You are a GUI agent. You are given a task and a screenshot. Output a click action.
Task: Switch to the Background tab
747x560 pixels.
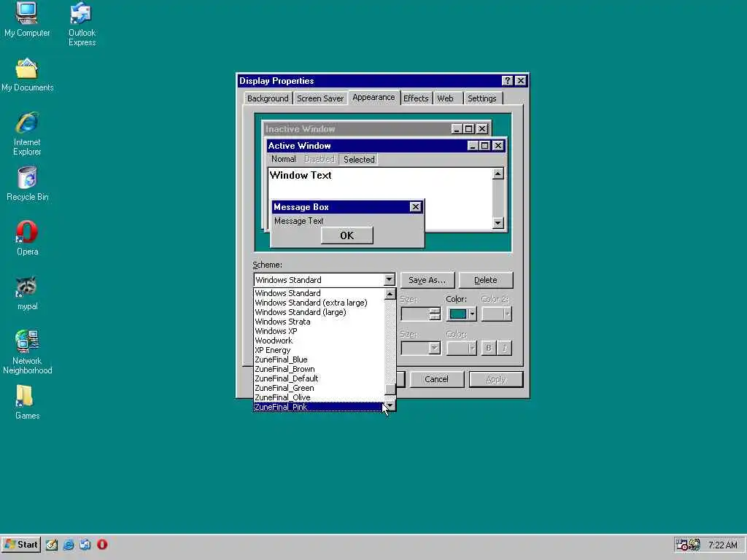point(268,98)
